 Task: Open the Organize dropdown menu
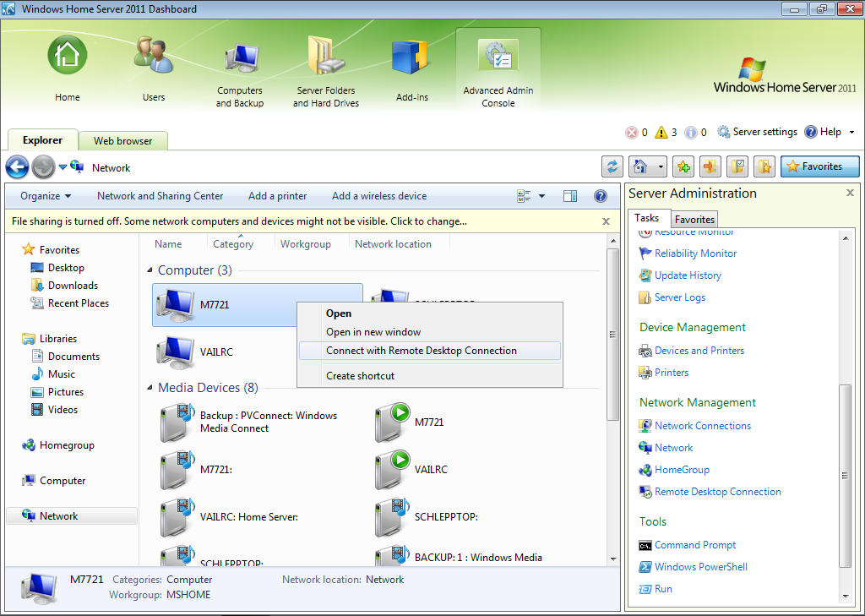coord(46,196)
